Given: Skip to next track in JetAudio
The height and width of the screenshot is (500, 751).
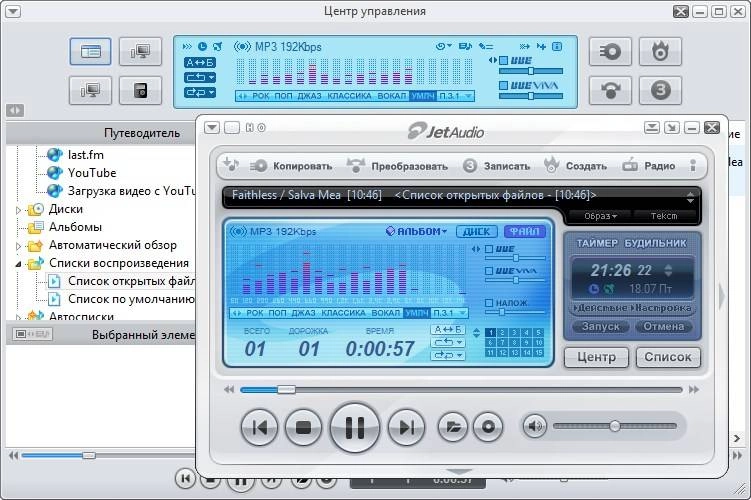Looking at the screenshot, I should click(x=406, y=427).
